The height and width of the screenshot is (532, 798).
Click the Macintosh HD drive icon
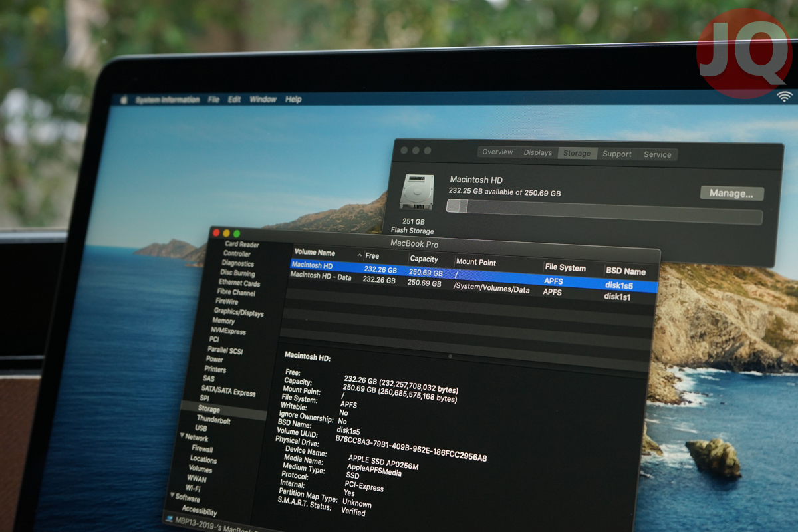click(x=417, y=193)
